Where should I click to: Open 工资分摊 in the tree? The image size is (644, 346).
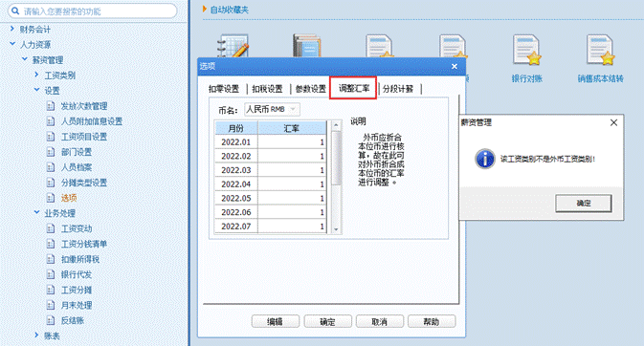click(77, 291)
